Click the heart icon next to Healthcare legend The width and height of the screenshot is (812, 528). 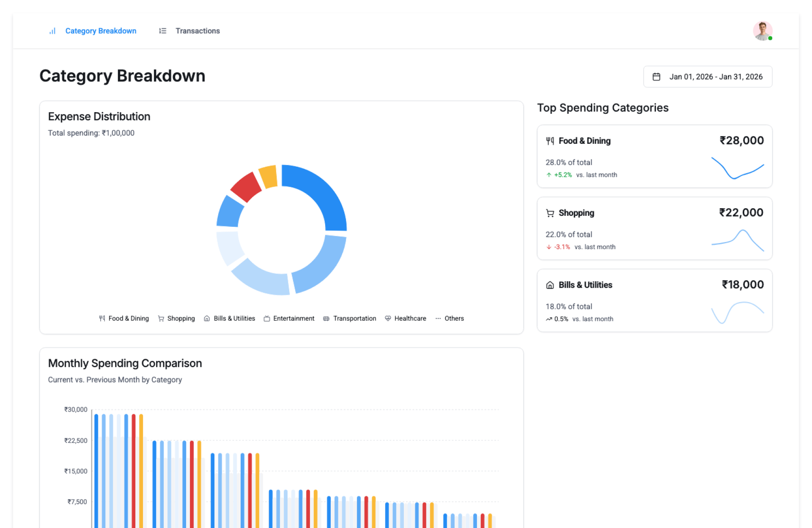(x=388, y=319)
